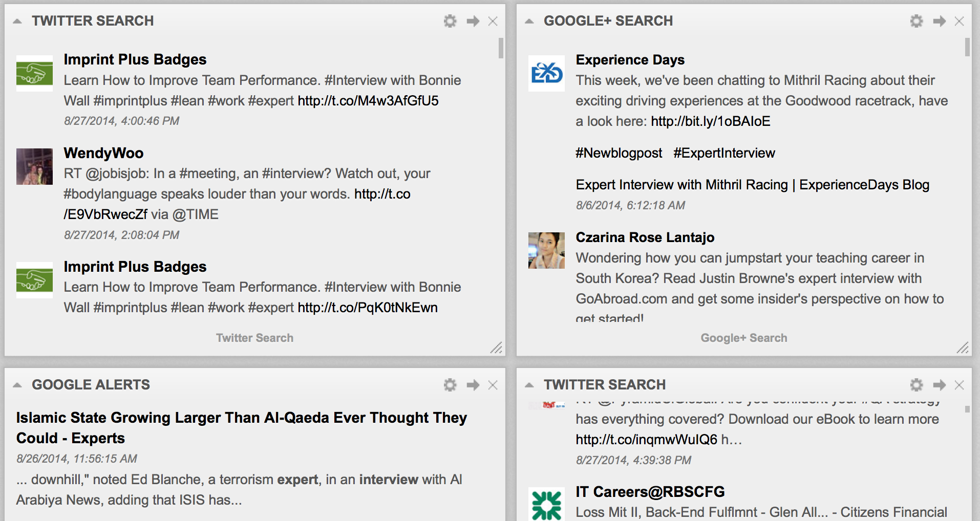This screenshot has height=521, width=980.
Task: Click the arrow icon in Google+ Search widget
Action: (939, 21)
